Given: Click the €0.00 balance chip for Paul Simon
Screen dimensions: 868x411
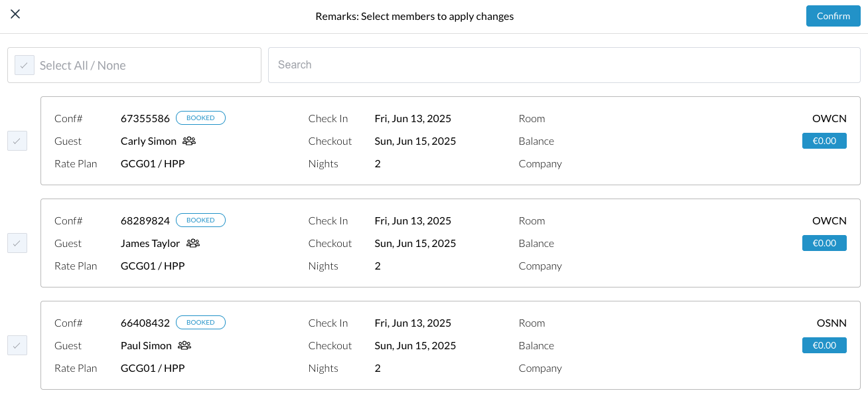Looking at the screenshot, I should [x=824, y=345].
